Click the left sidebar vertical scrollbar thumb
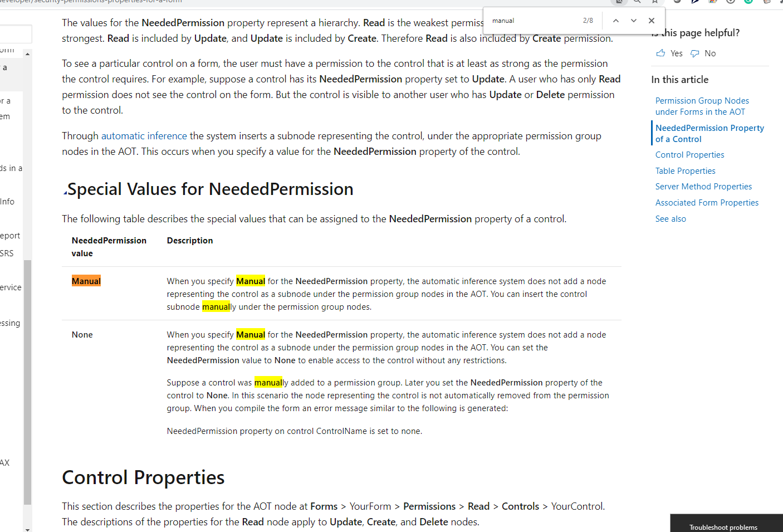 [27, 382]
